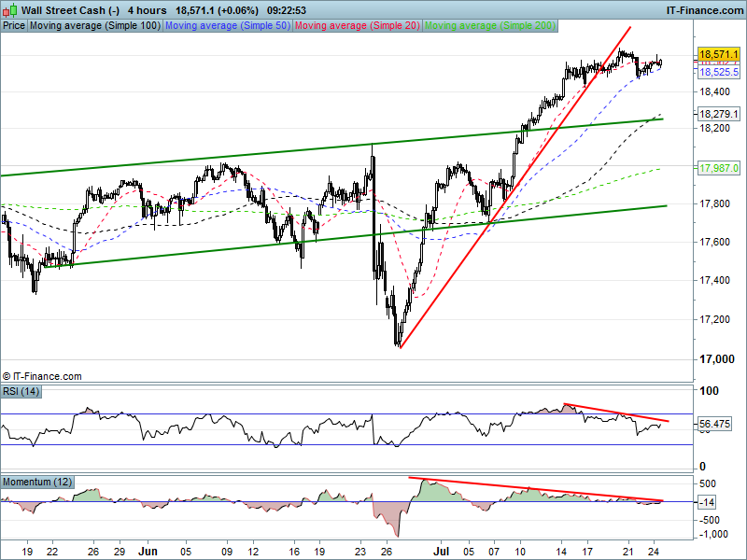Click the 24 date label at axis end
Image resolution: width=747 pixels, height=560 pixels.
coord(654,552)
